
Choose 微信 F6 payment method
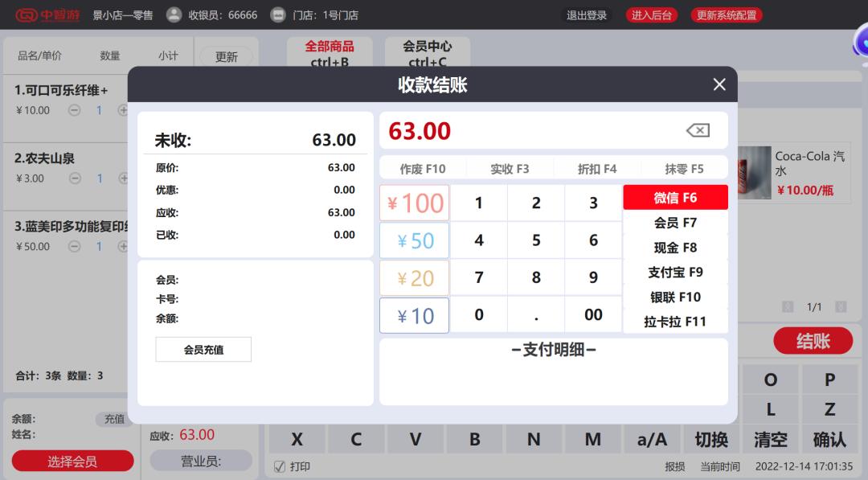675,197
